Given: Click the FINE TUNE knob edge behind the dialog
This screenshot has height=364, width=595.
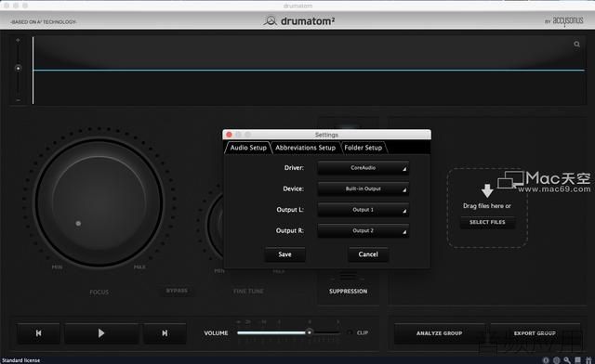Looking at the screenshot, I should point(215,225).
